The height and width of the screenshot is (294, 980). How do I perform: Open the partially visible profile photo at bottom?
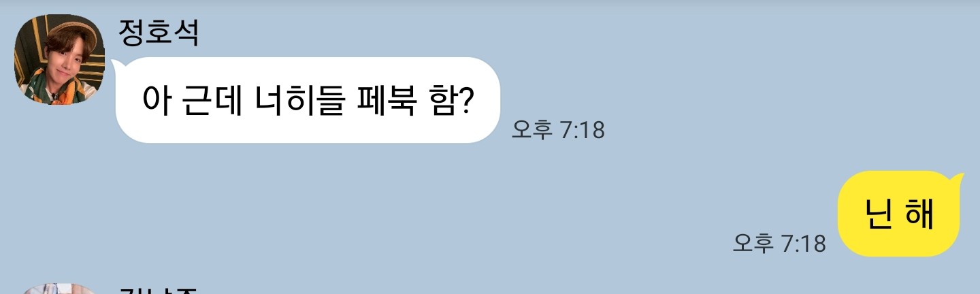click(x=59, y=289)
